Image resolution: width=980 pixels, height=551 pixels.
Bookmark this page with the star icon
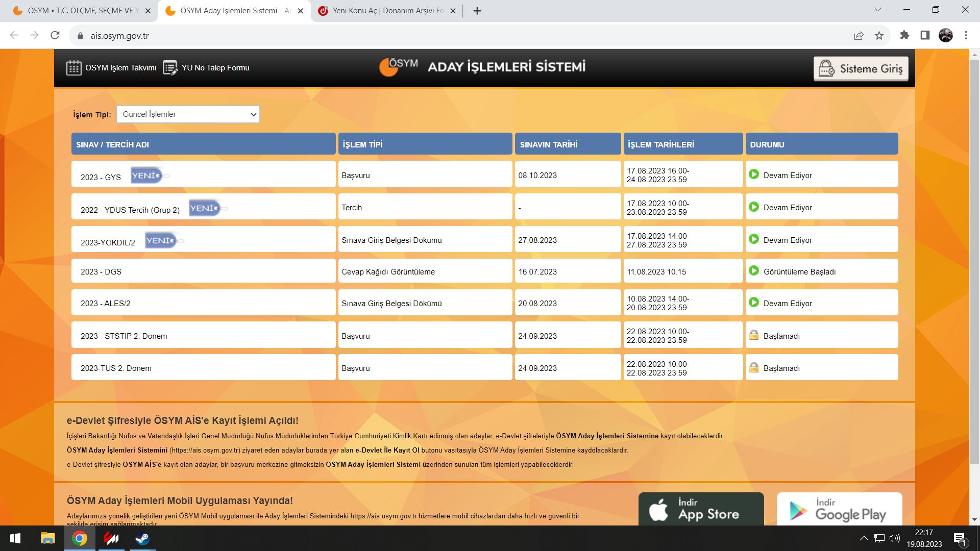(879, 35)
